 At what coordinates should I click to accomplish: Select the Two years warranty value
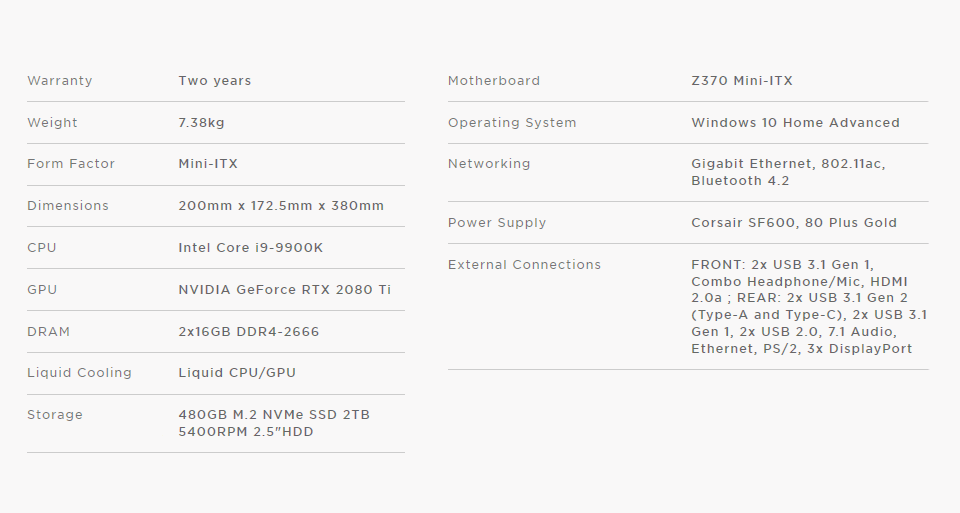(x=214, y=81)
